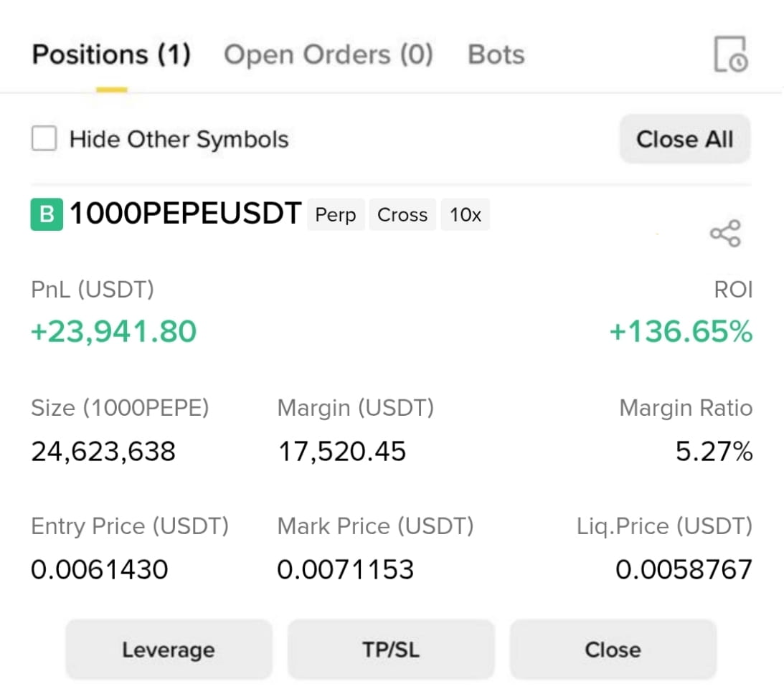Change the Cross margin mode tag

coord(402,215)
